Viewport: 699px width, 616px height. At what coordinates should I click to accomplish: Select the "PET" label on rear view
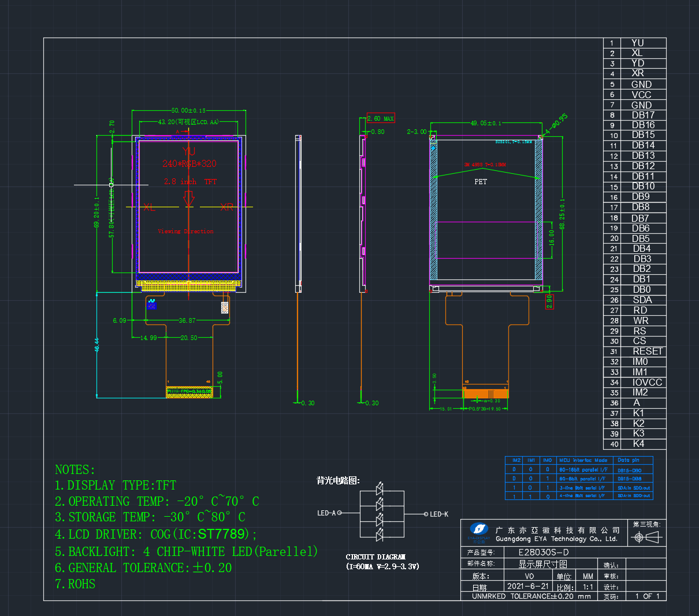481,181
